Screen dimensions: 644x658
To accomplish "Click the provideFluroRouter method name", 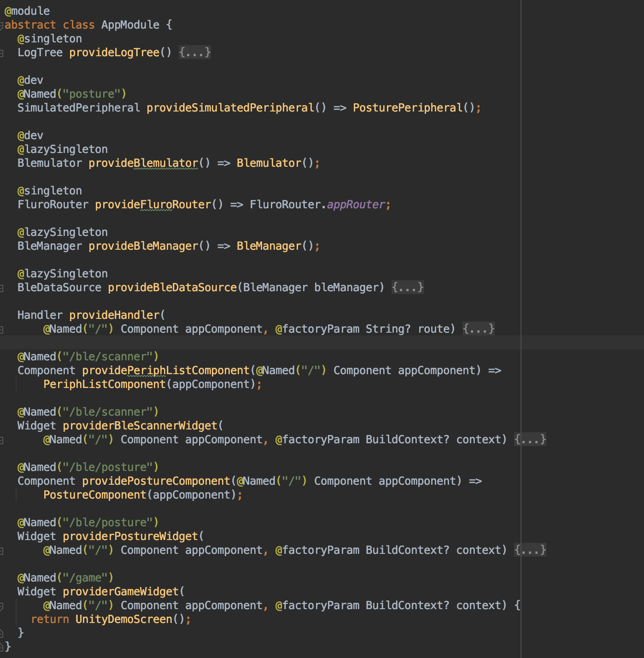I will [153, 205].
